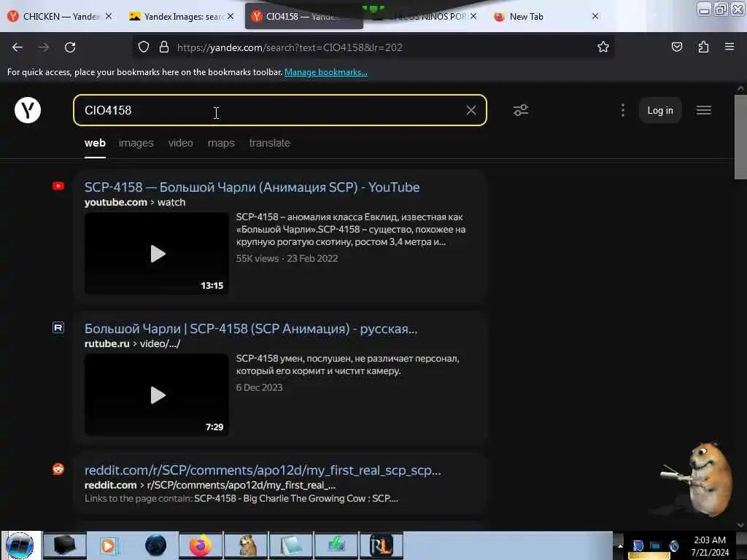Click the Reddit favicon of third result
747x560 pixels.
click(58, 469)
